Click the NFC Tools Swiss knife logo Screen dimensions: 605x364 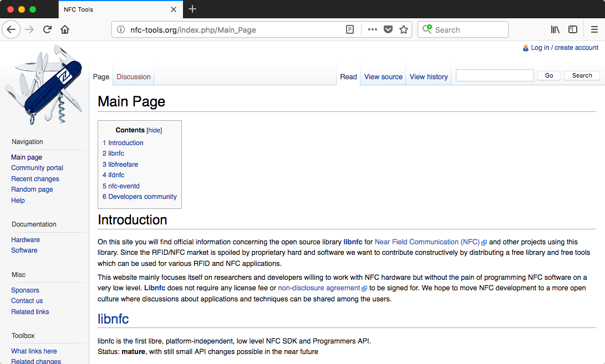[44, 84]
